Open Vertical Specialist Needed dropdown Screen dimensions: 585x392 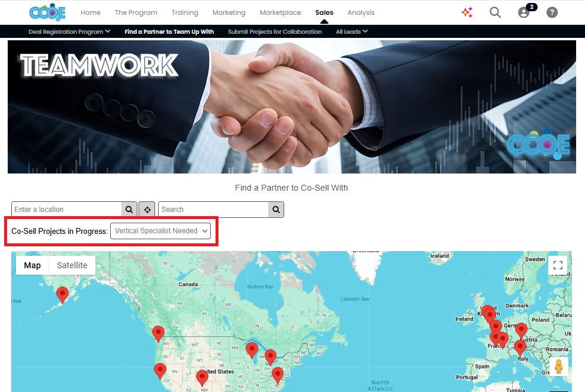point(160,231)
